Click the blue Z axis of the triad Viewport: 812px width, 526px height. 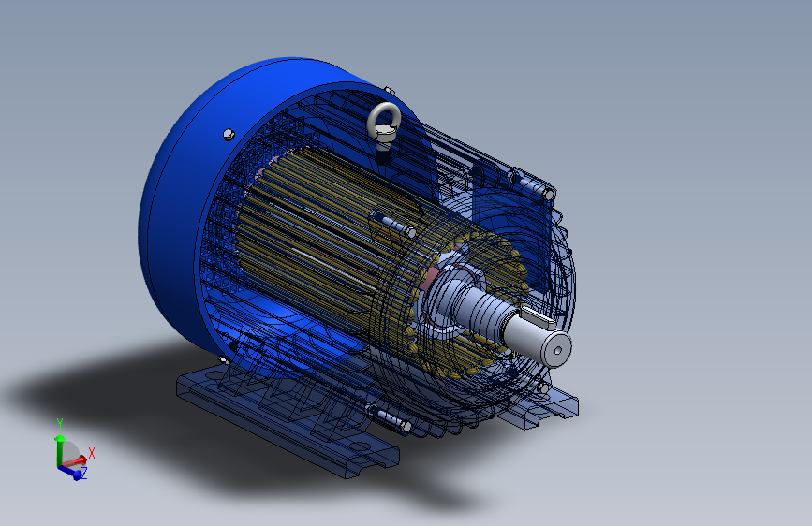70,472
